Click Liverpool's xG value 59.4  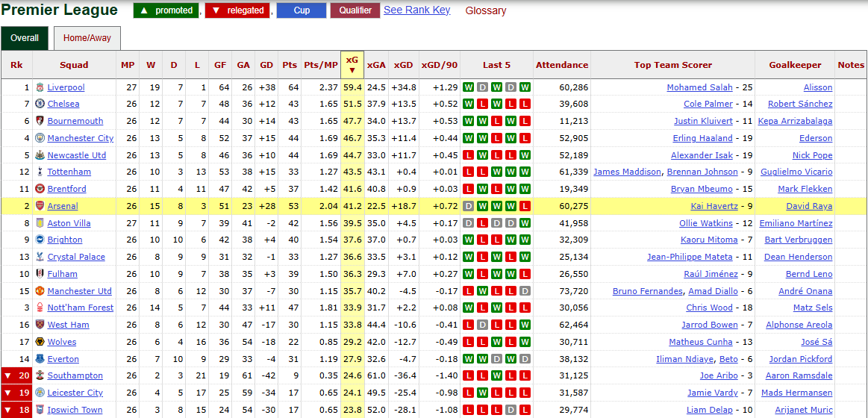[x=352, y=87]
